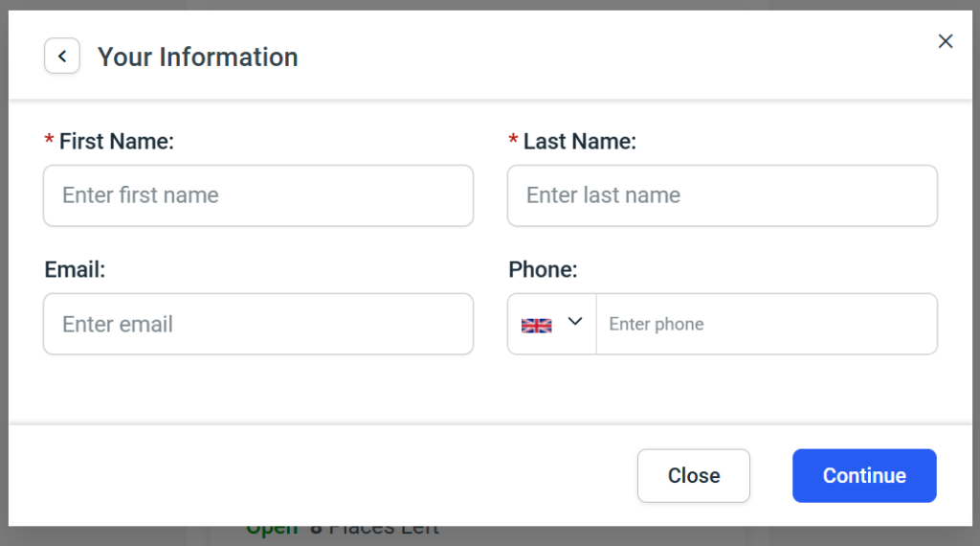Screen dimensions: 980x546
Task: Click the Phone label above the field
Action: coord(543,270)
